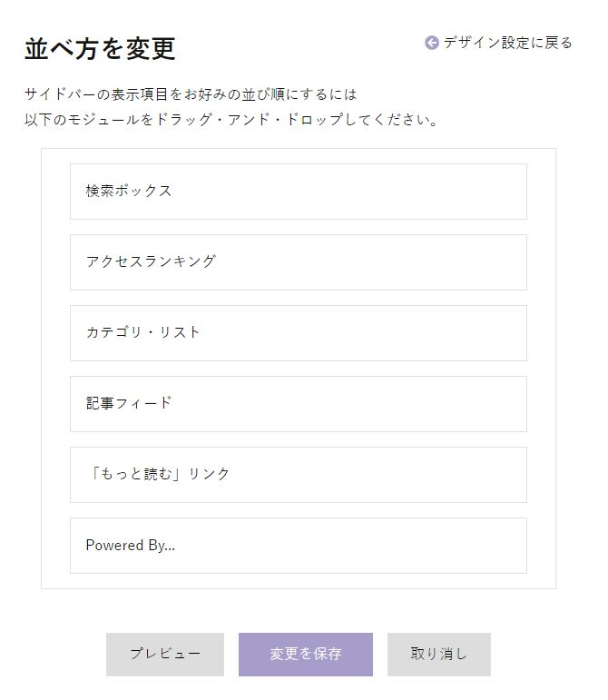Cancel using the 取り消し button
The height and width of the screenshot is (700, 608).
(x=439, y=655)
